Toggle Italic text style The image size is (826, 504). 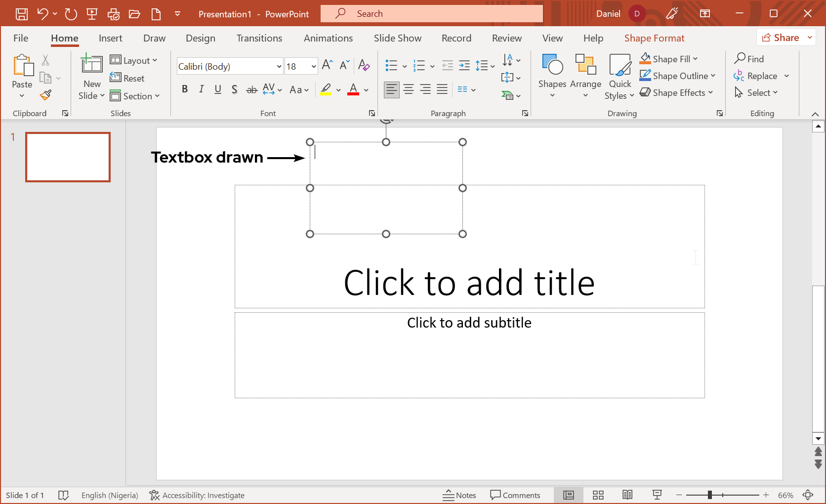(201, 89)
